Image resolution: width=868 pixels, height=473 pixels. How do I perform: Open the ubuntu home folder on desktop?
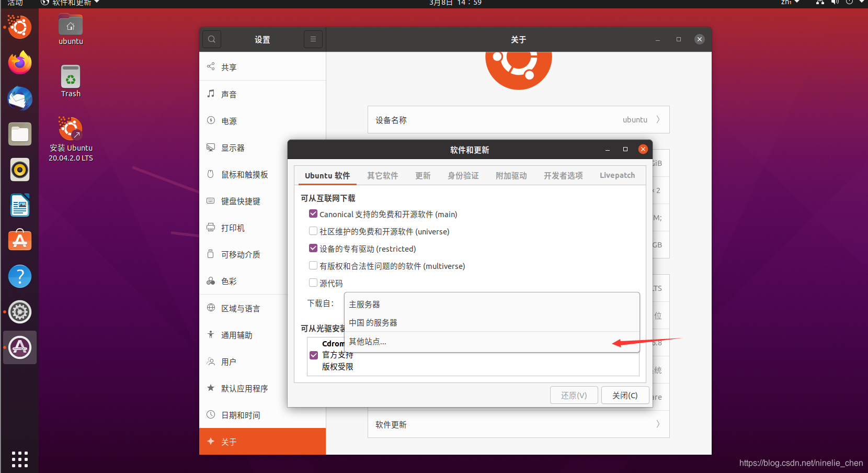71,30
